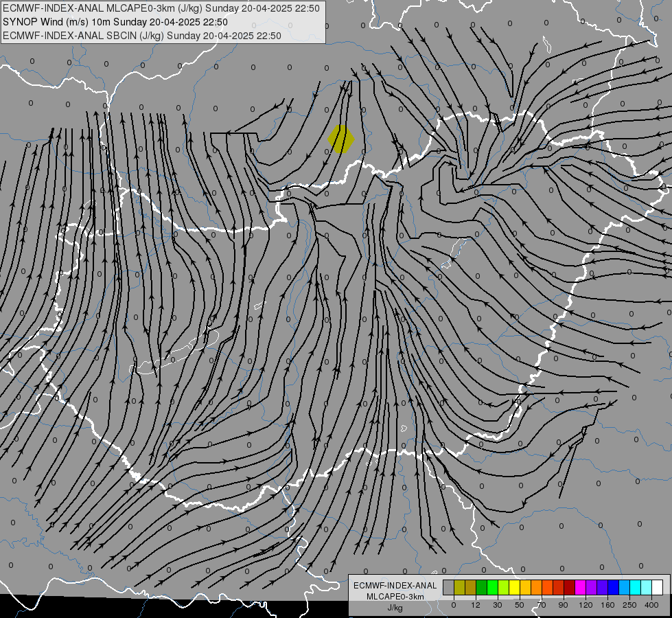This screenshot has width=672, height=618.
Task: Click the yellow hexagon marker on the map
Action: [x=340, y=139]
